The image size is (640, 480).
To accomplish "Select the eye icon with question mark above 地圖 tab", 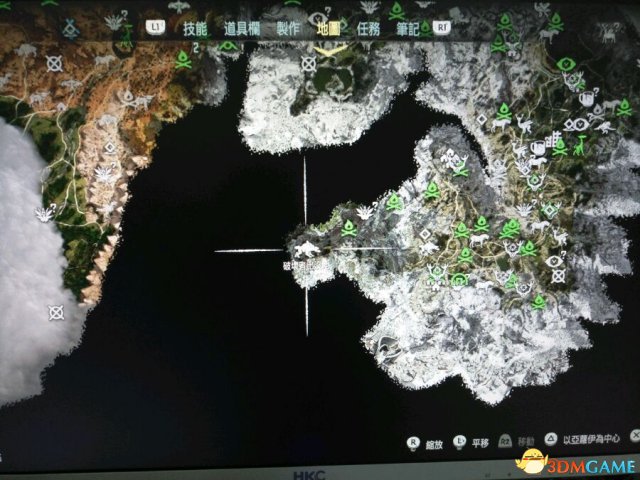I will pyautogui.click(x=318, y=18).
